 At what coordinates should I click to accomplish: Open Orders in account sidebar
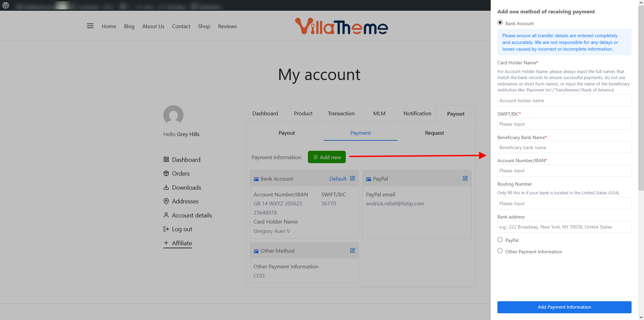pos(181,173)
